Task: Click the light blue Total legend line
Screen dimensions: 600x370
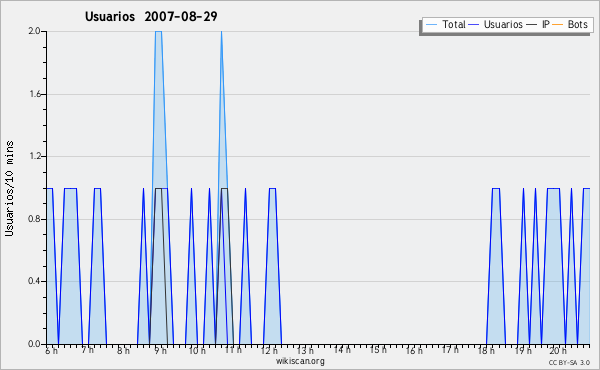Action: coord(431,25)
